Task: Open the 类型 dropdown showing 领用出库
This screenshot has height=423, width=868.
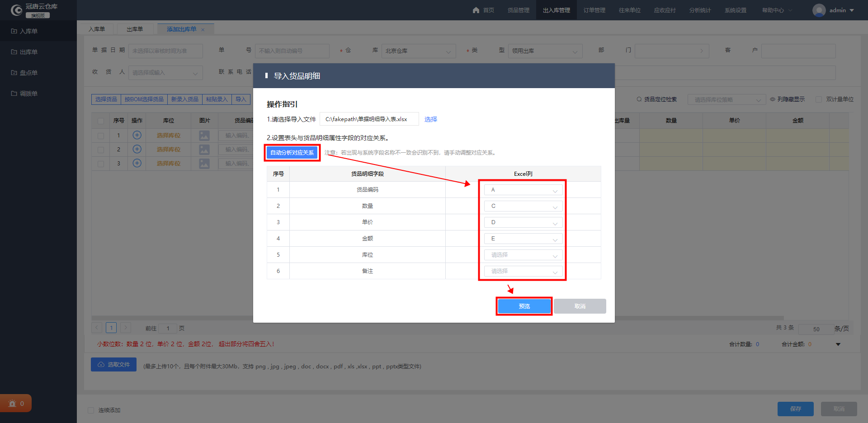Action: point(545,51)
